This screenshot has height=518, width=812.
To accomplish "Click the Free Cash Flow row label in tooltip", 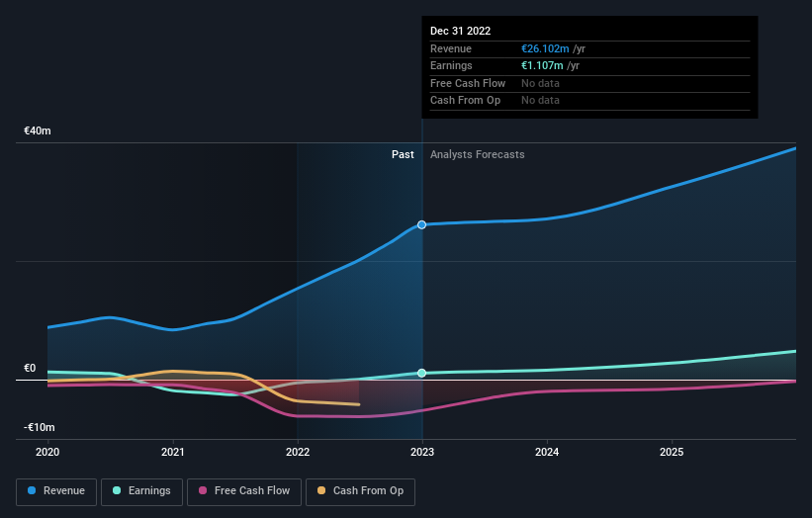I will tap(468, 83).
